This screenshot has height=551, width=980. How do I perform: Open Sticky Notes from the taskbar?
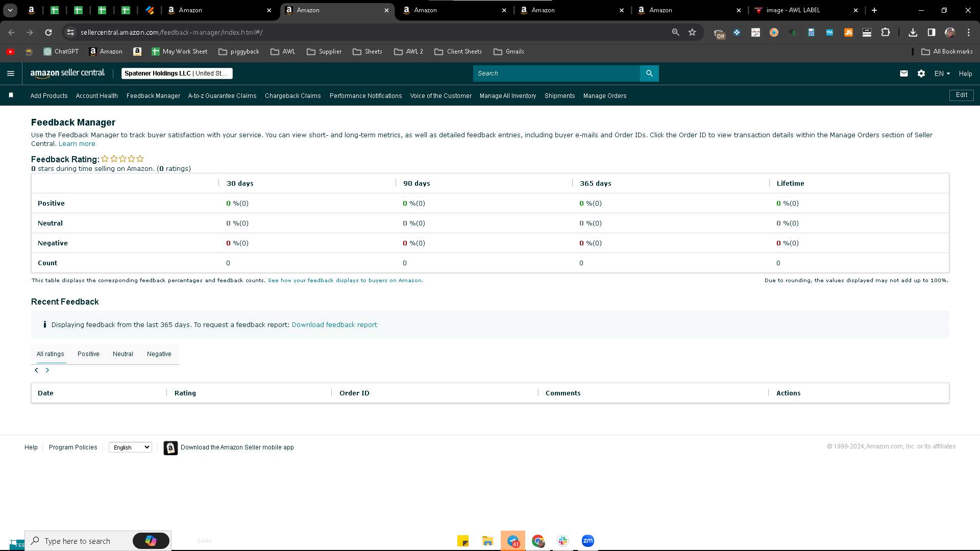coord(463,541)
